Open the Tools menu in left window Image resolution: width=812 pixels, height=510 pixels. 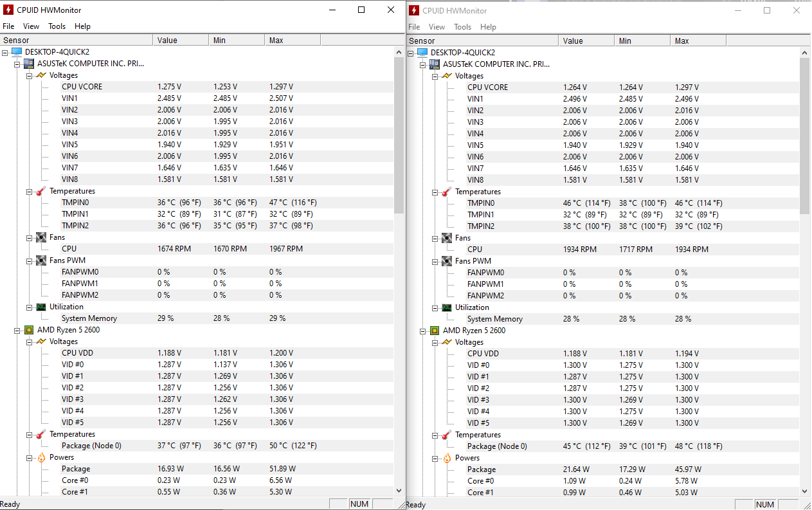[57, 26]
